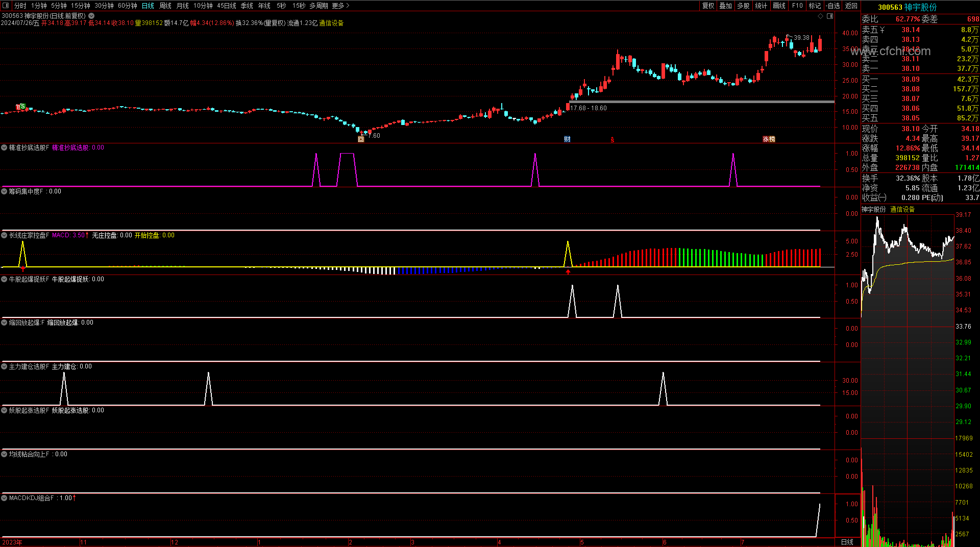Viewport: 980px width, 547px height.
Task: Click the -自选 remove from watchlist button
Action: click(833, 6)
